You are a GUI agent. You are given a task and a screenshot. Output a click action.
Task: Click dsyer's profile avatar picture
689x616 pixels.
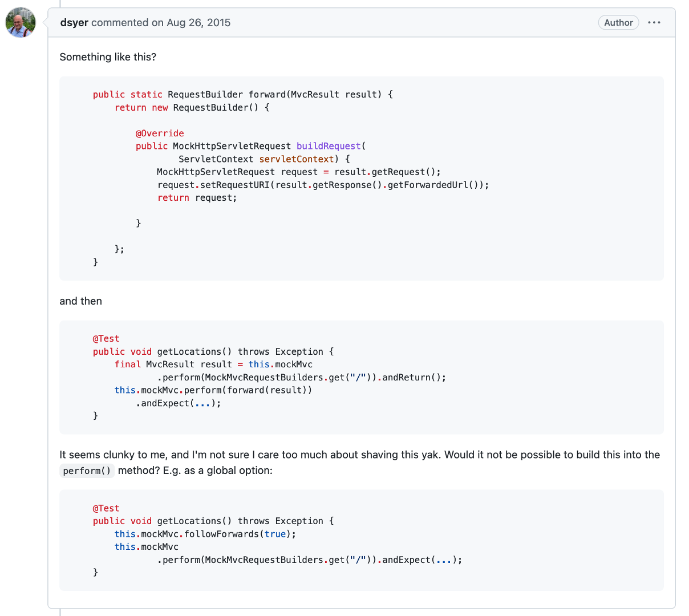pyautogui.click(x=21, y=23)
